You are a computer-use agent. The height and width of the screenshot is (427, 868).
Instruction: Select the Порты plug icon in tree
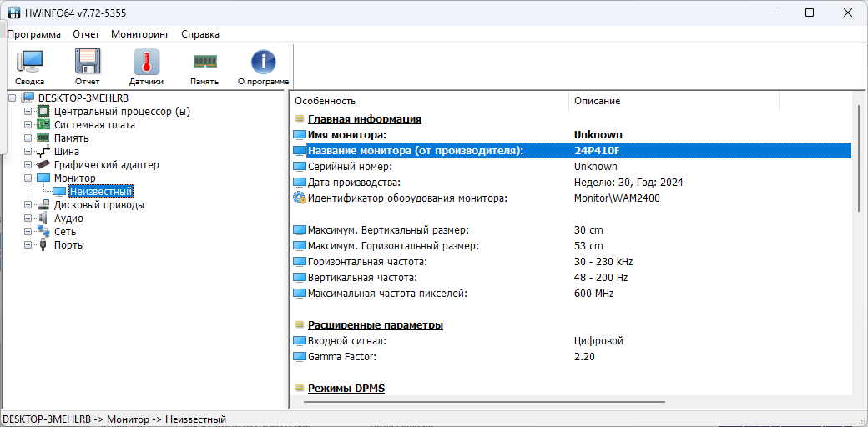point(43,245)
